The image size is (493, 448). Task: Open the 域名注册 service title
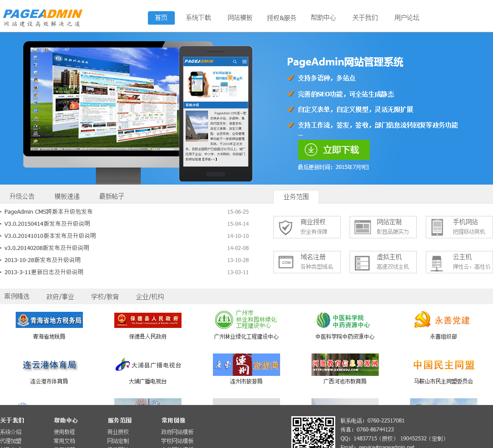[313, 257]
